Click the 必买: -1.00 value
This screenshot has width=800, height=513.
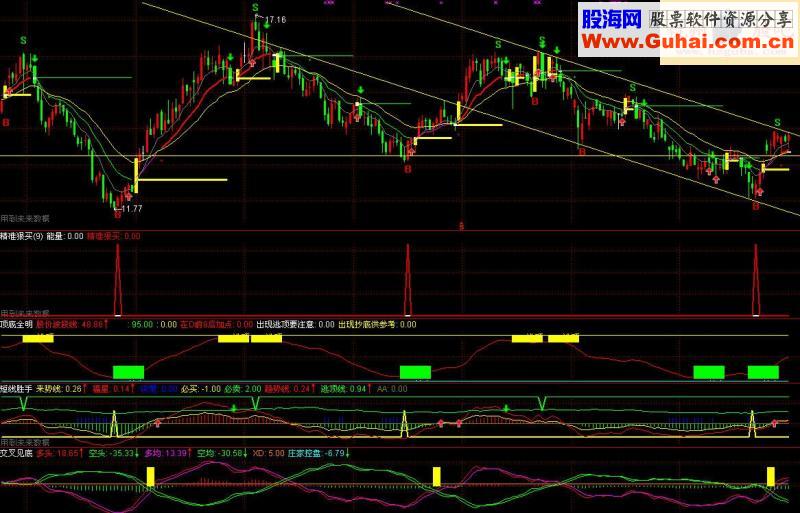click(201, 388)
